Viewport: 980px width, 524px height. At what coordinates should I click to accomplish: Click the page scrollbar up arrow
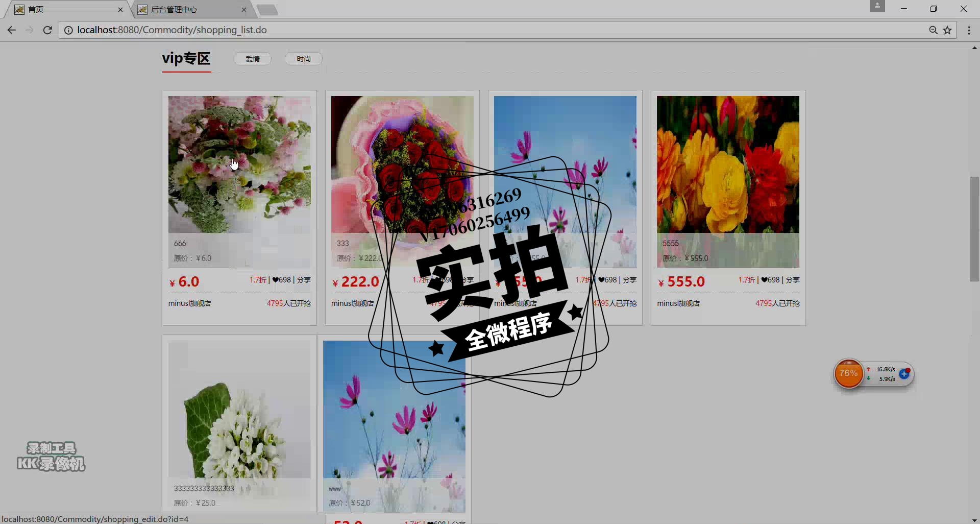974,48
